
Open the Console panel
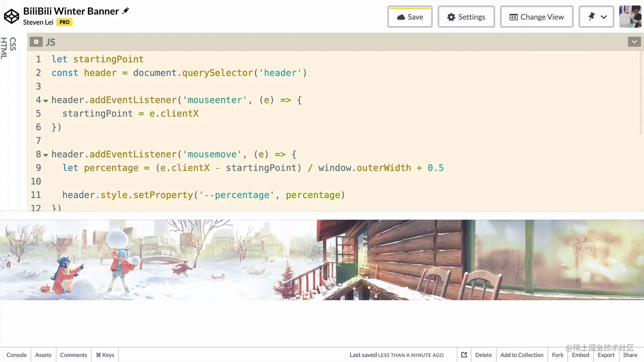point(17,355)
